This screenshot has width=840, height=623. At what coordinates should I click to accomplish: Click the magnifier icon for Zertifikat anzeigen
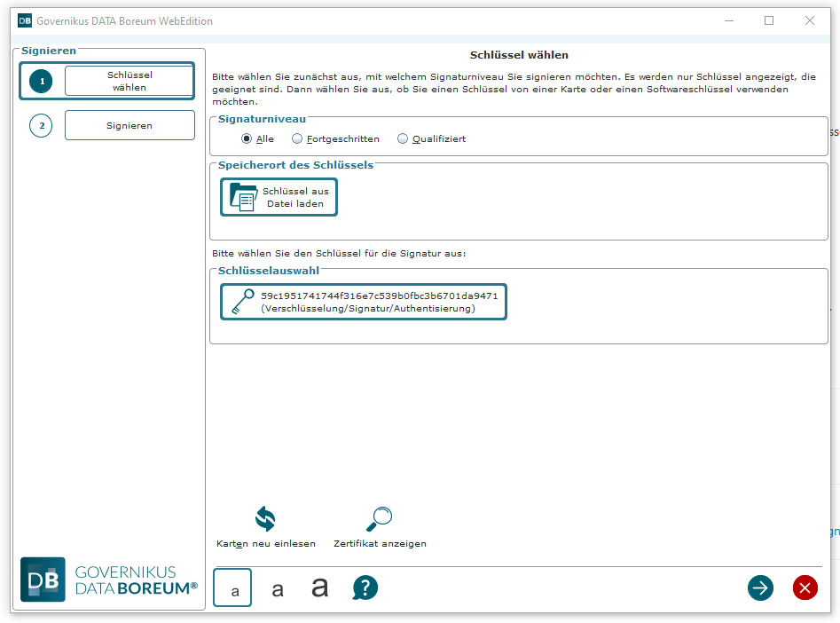click(x=379, y=519)
